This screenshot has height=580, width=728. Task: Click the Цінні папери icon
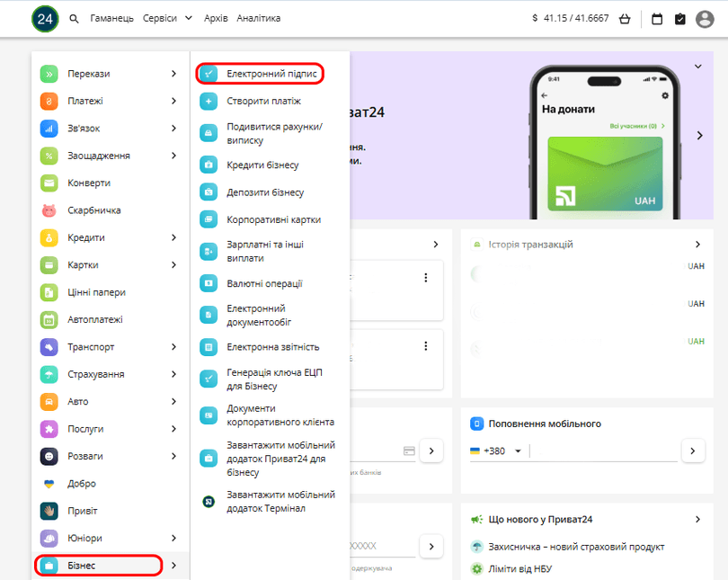[49, 292]
